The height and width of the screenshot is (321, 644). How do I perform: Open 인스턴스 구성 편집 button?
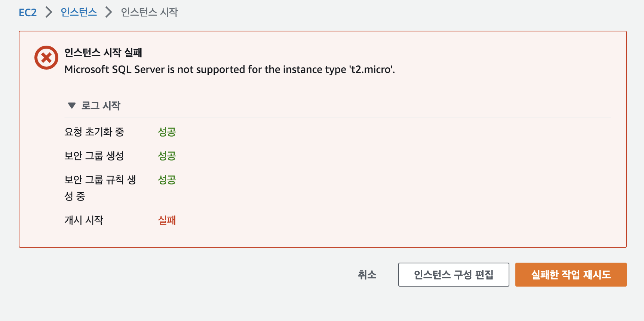point(454,275)
